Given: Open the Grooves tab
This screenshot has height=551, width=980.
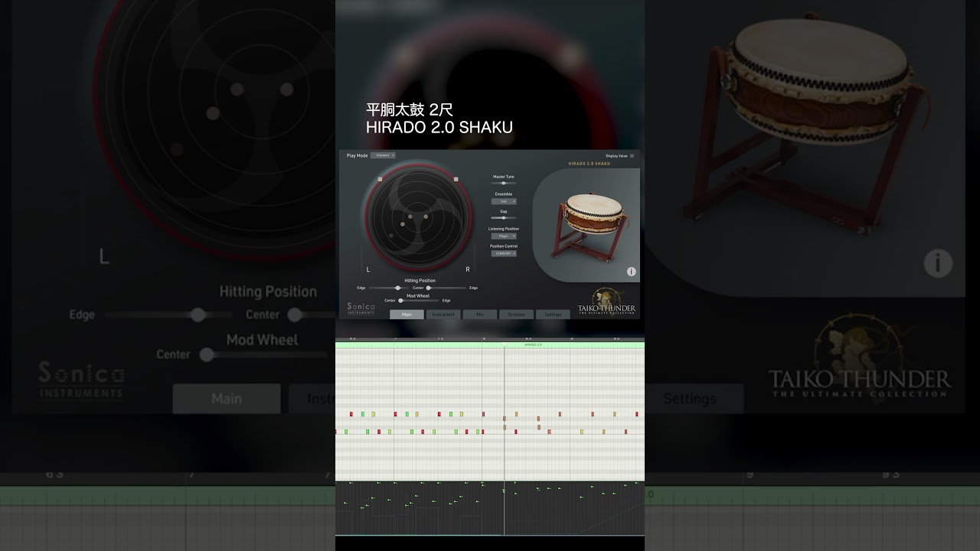Looking at the screenshot, I should tap(517, 315).
